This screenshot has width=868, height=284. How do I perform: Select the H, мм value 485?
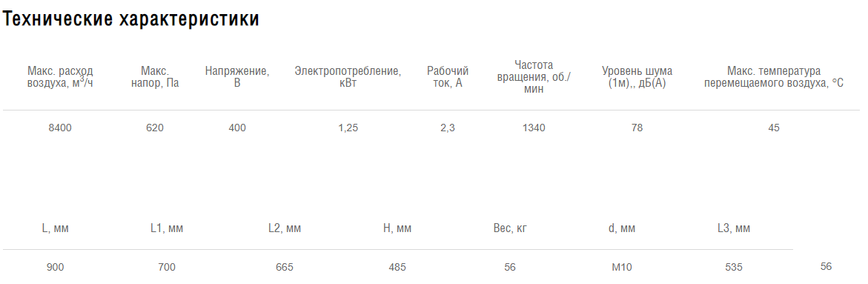pyautogui.click(x=397, y=268)
